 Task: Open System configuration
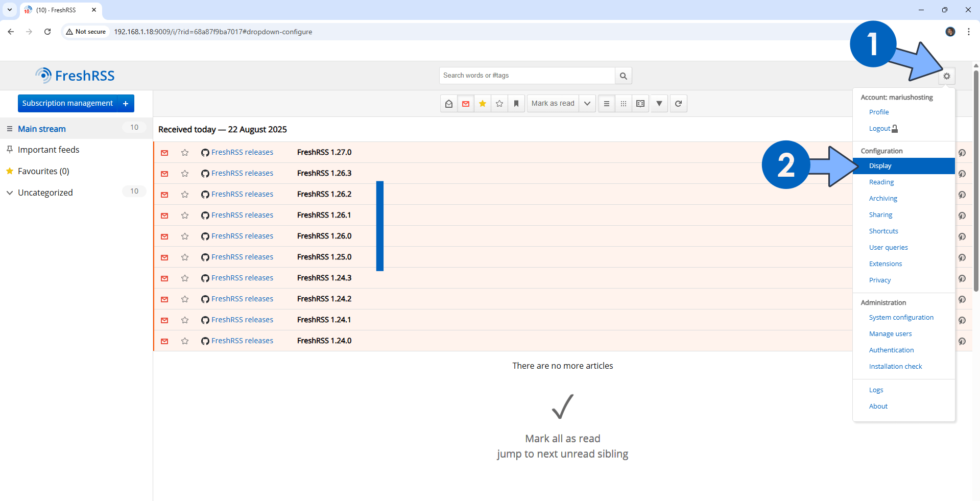(901, 318)
